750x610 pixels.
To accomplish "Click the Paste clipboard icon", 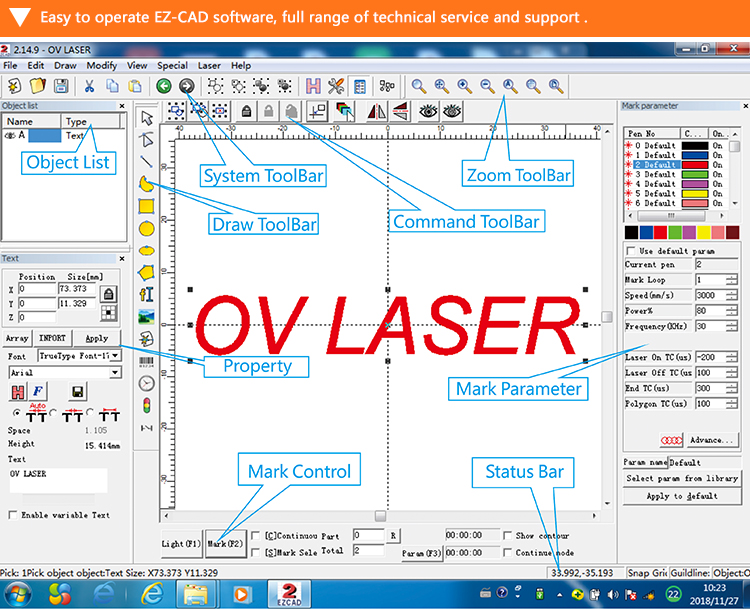I will pyautogui.click(x=135, y=87).
